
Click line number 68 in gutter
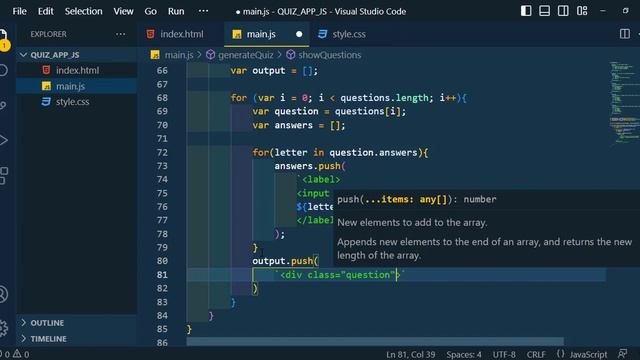(162, 98)
